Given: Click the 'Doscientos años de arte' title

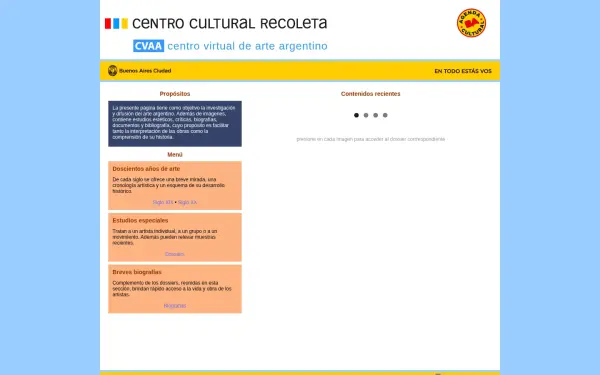Looking at the screenshot, I should (146, 169).
